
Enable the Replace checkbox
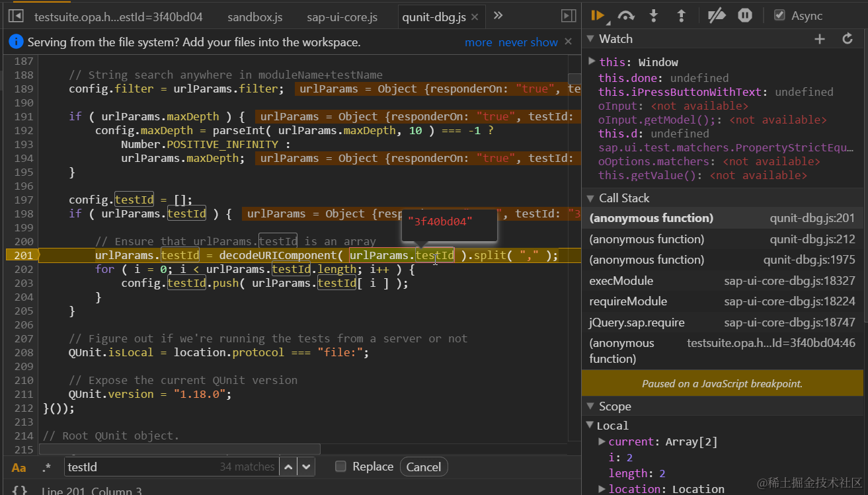click(340, 466)
